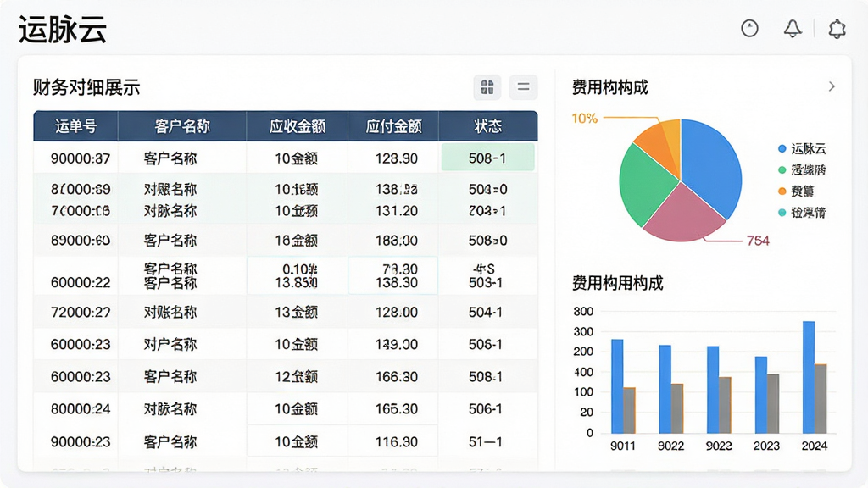Switch to list view icon
The width and height of the screenshot is (868, 488).
click(x=523, y=87)
